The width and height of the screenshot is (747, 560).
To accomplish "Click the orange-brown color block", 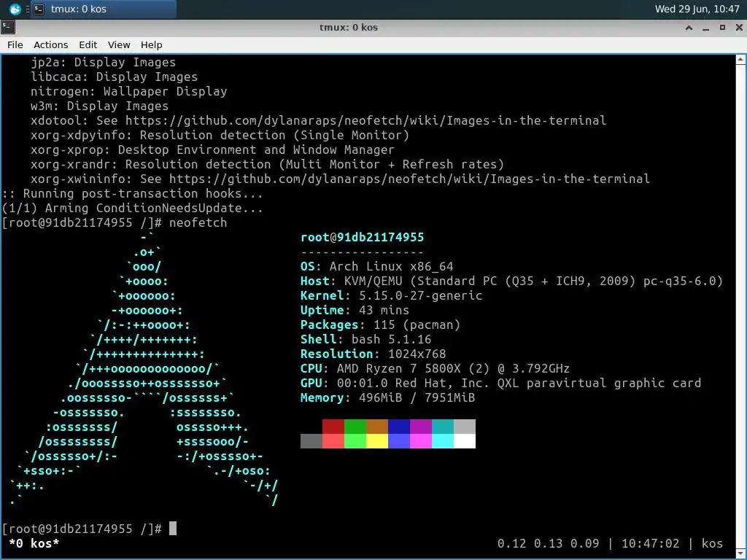I will 377,427.
